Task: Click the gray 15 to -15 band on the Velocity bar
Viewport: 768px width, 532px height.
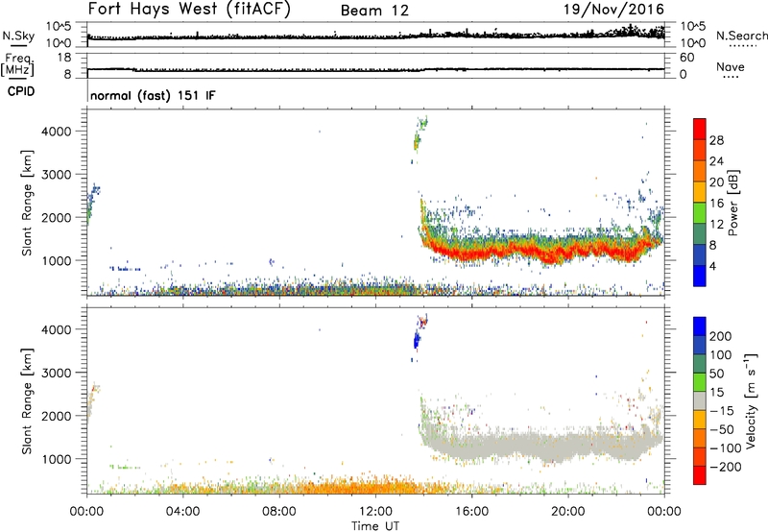Action: click(700, 400)
